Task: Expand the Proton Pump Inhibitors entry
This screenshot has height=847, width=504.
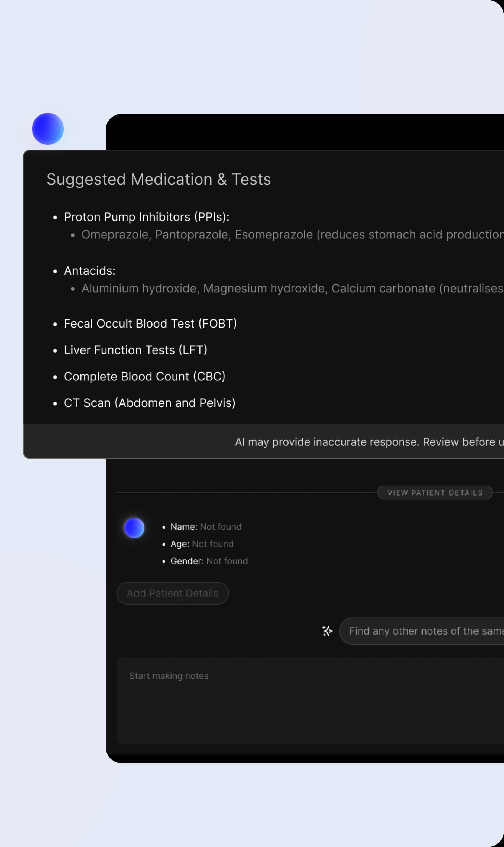Action: [147, 217]
